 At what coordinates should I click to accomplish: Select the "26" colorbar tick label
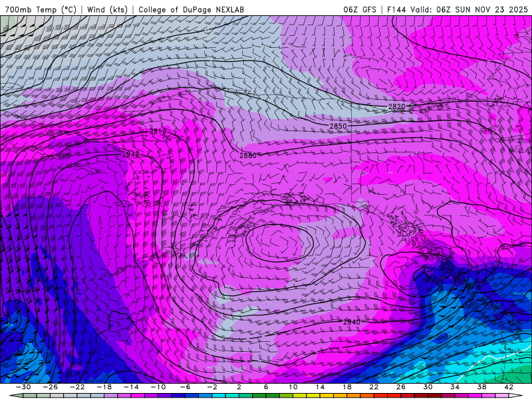(x=401, y=387)
